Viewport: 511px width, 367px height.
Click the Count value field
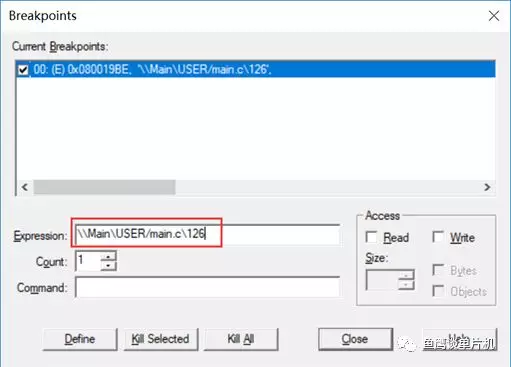88,261
